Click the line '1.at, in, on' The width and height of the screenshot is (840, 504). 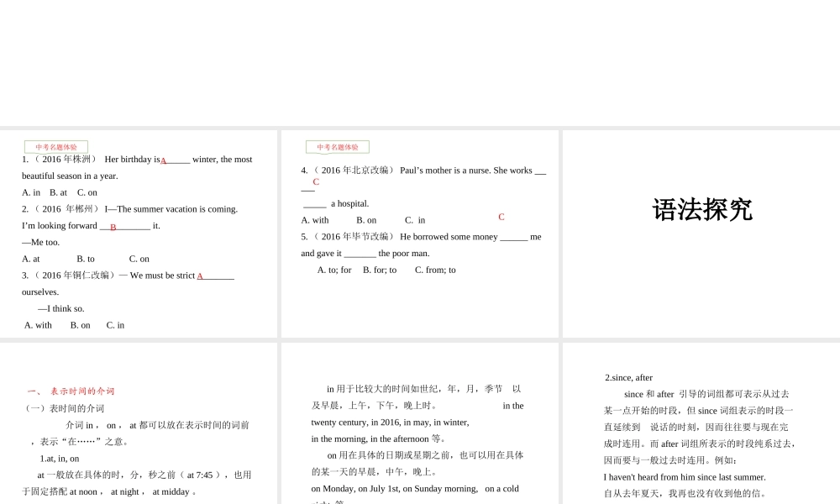pos(60,459)
